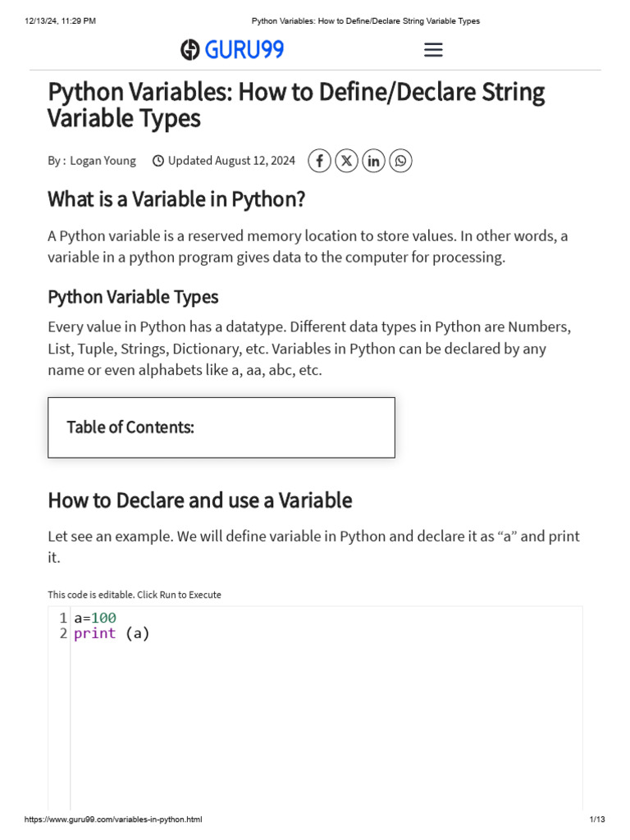This screenshot has height=840, width=630.
Task: Expand the Table of Contents box
Action: 221,427
